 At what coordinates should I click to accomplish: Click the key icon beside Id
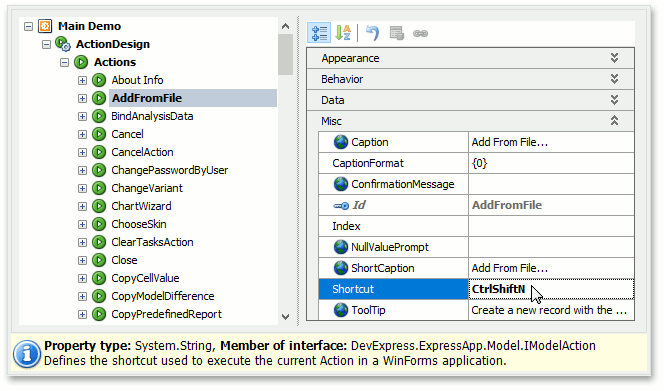341,206
